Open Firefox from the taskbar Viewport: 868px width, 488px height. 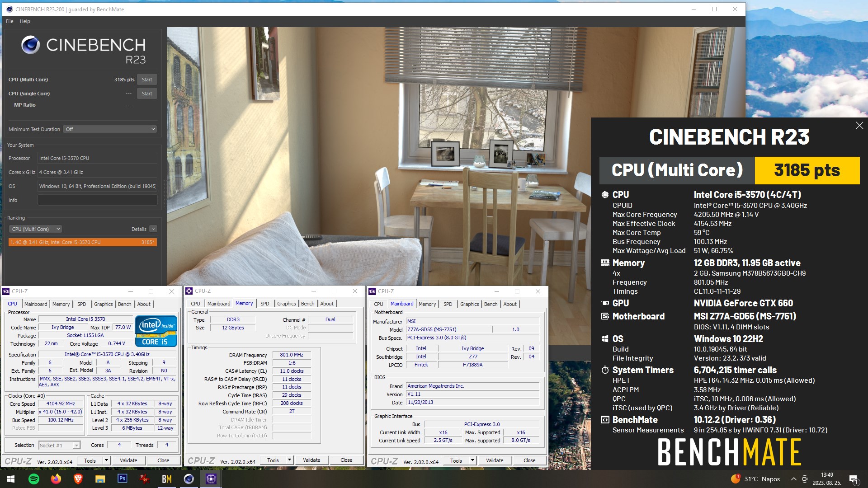tap(56, 479)
